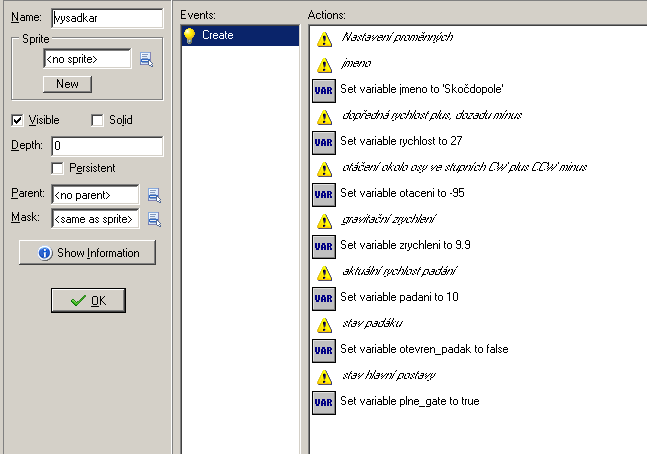Viewport: 647px width, 454px height.
Task: Select VAR icon for otevren_padak to false
Action: 324,350
